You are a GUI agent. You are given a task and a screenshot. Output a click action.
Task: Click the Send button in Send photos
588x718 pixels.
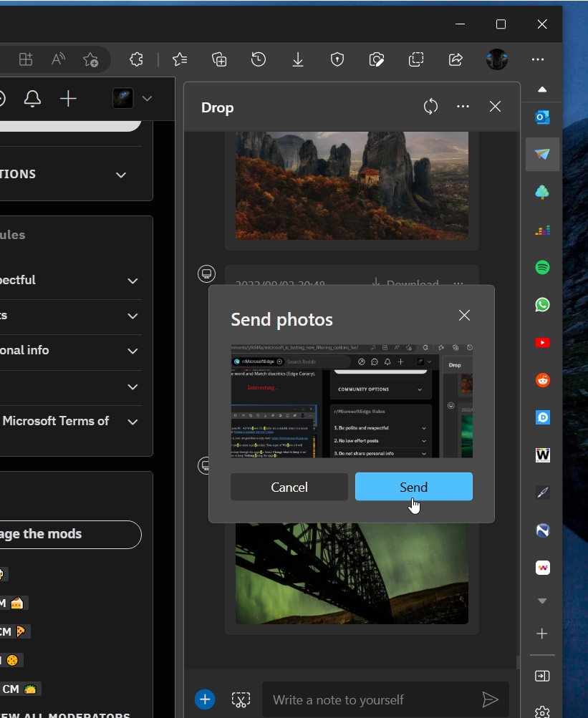click(x=414, y=487)
